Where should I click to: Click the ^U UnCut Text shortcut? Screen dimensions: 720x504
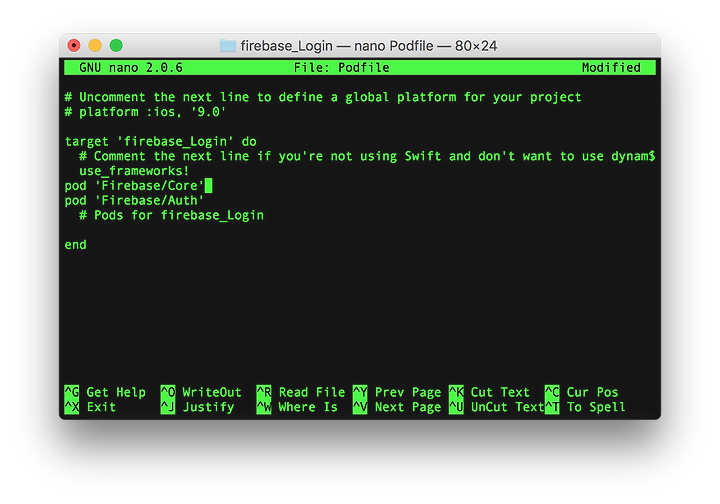pyautogui.click(x=496, y=407)
